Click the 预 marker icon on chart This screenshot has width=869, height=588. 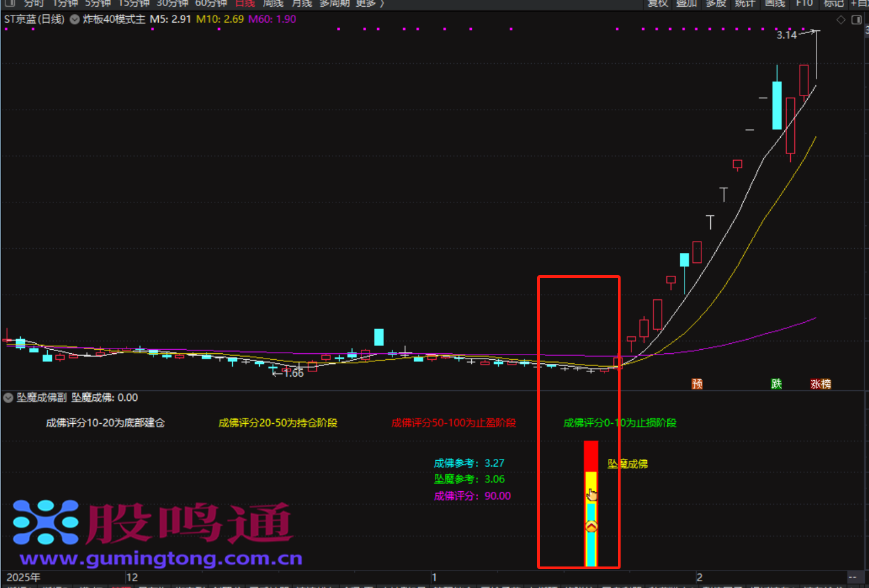pos(697,383)
